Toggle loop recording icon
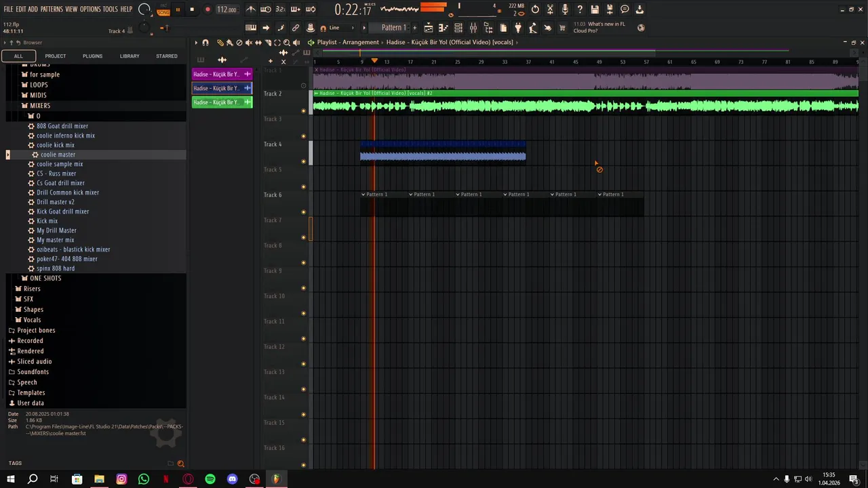Viewport: 868px width, 488px height. pos(311,9)
